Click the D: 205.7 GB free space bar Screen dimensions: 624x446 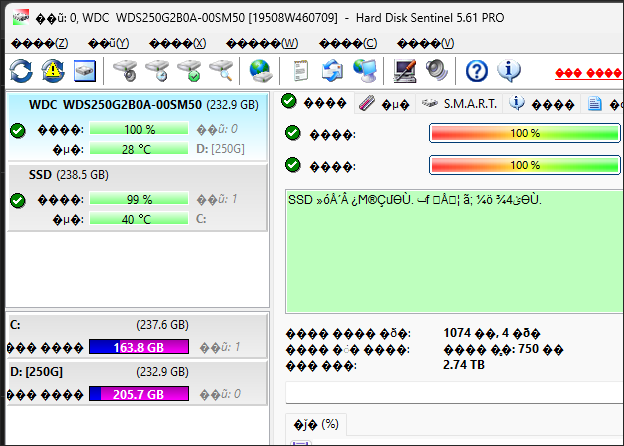(139, 394)
